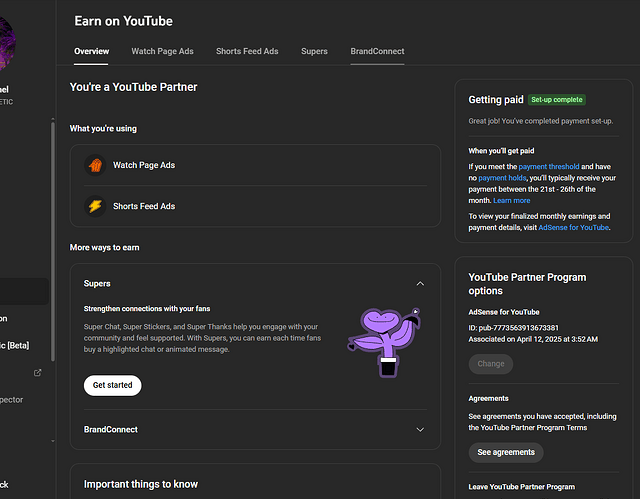Image resolution: width=640 pixels, height=499 pixels.
Task: Click the Agreements subheading
Action: pyautogui.click(x=489, y=399)
